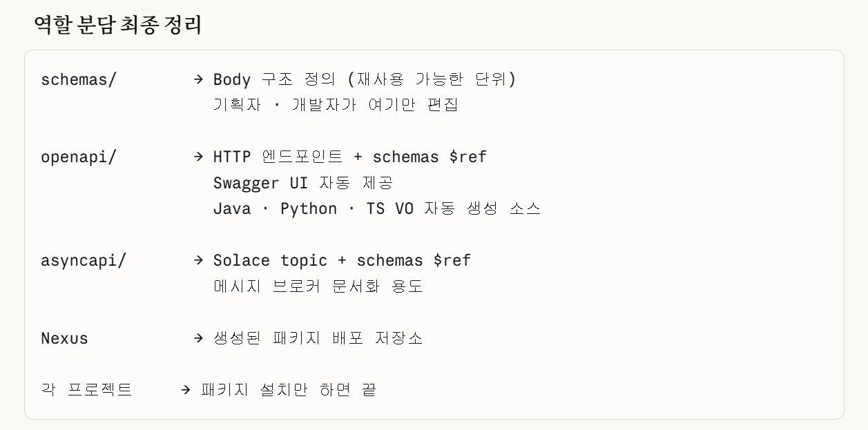Click the line starting Body 구조 정의
868x430 pixels.
[364, 79]
